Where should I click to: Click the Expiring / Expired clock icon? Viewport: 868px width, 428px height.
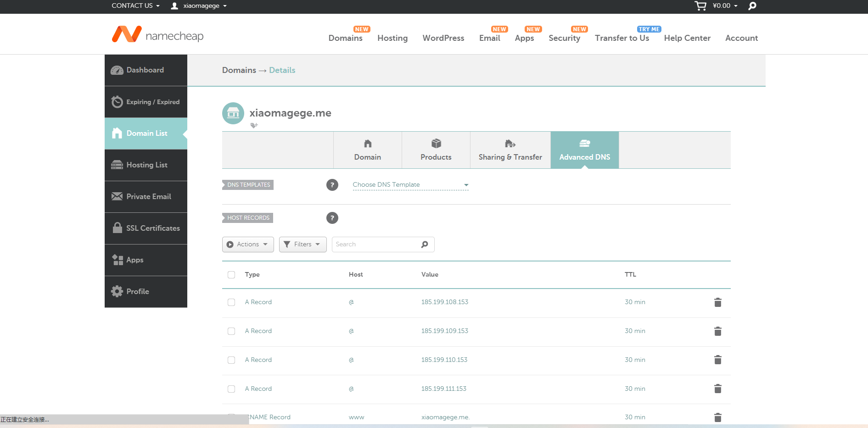click(117, 102)
